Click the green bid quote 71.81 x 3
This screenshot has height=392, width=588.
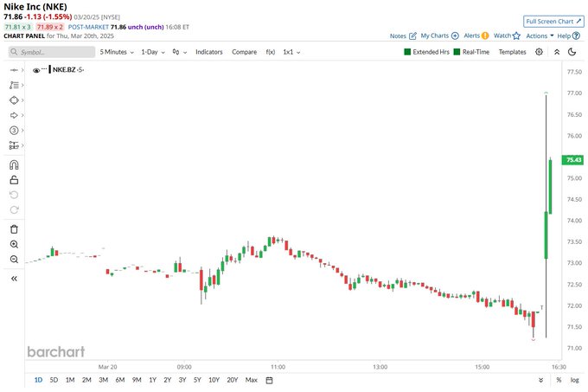18,27
